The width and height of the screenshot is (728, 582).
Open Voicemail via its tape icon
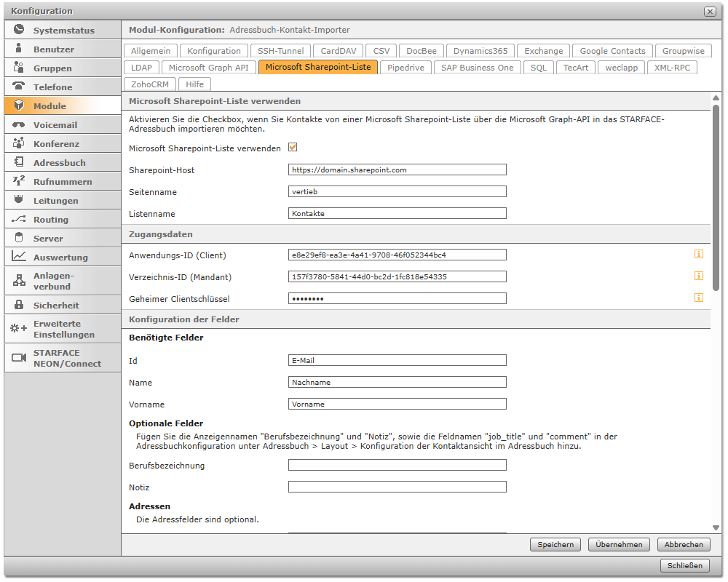coord(19,124)
